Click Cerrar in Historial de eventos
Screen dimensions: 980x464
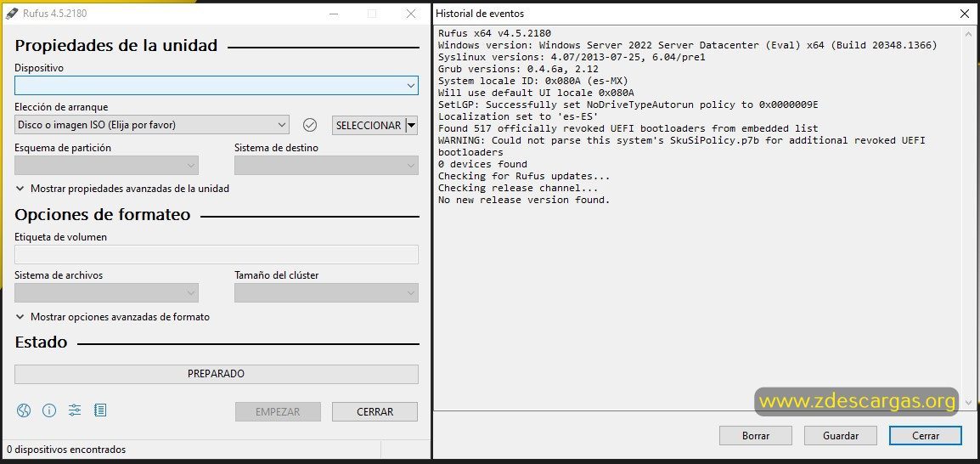pyautogui.click(x=926, y=436)
